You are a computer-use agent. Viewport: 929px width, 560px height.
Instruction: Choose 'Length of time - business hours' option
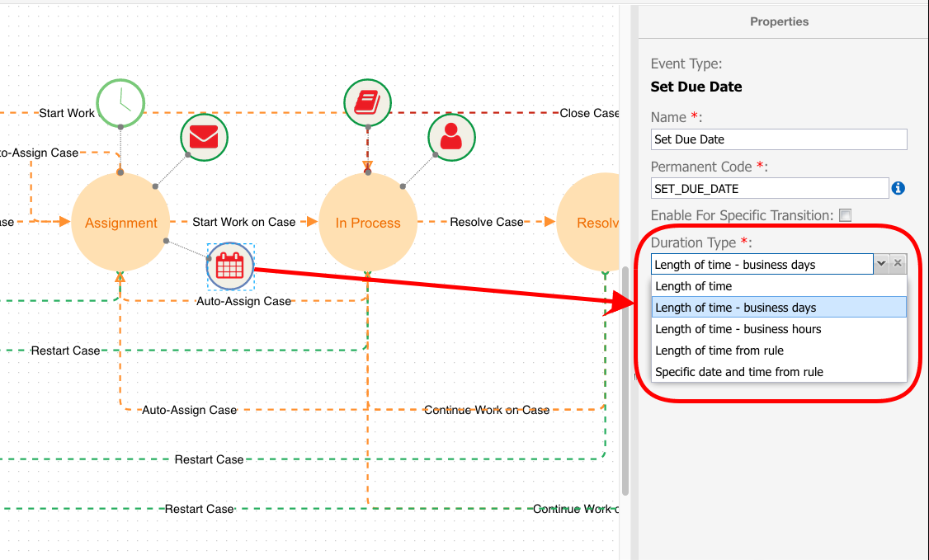[779, 328]
